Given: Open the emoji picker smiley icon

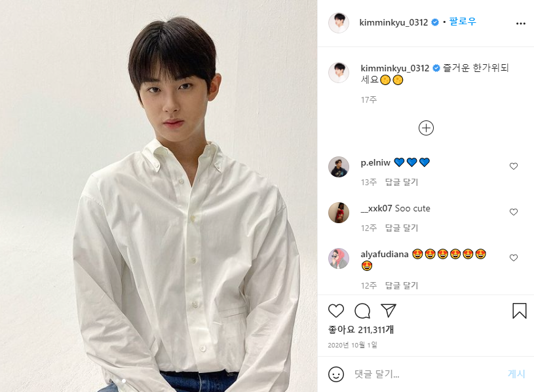Looking at the screenshot, I should tap(335, 374).
